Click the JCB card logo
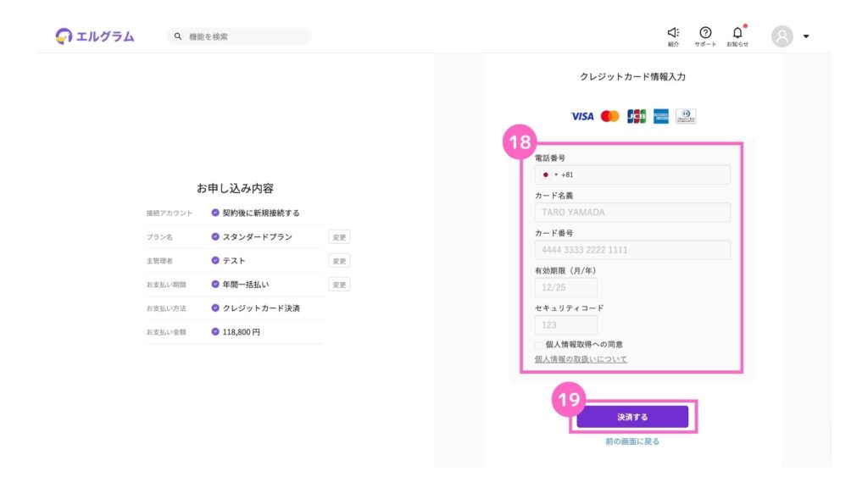This screenshot has width=868, height=488. 636,116
